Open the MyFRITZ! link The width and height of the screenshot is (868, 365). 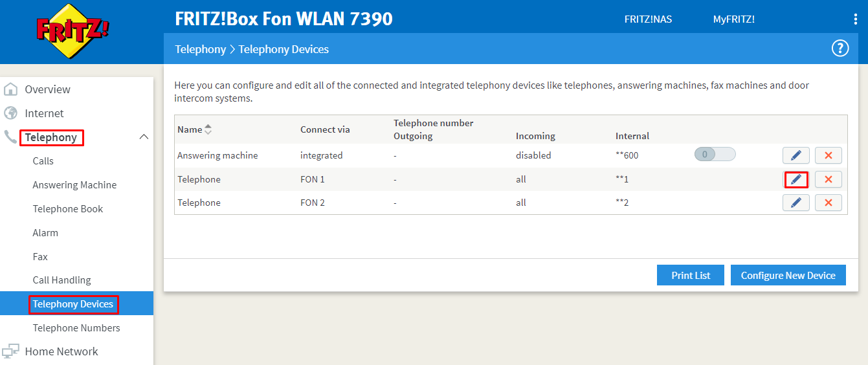point(733,19)
